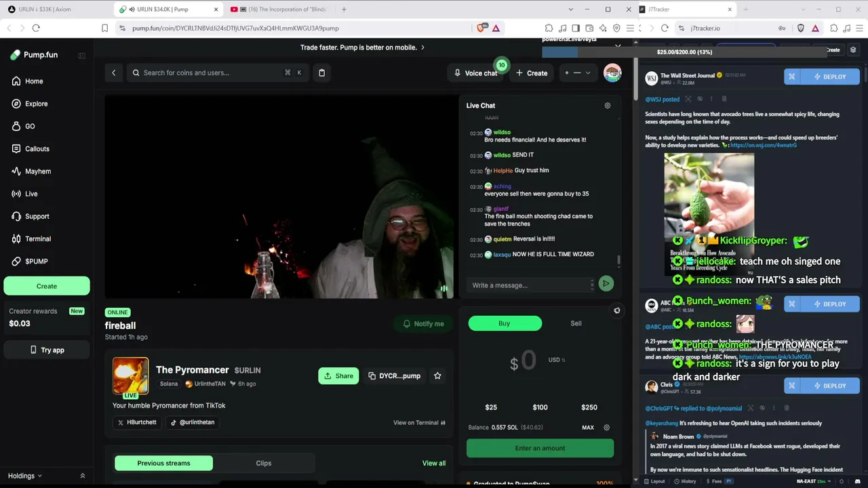Click the green Create button in sidebar
868x488 pixels.
47,286
